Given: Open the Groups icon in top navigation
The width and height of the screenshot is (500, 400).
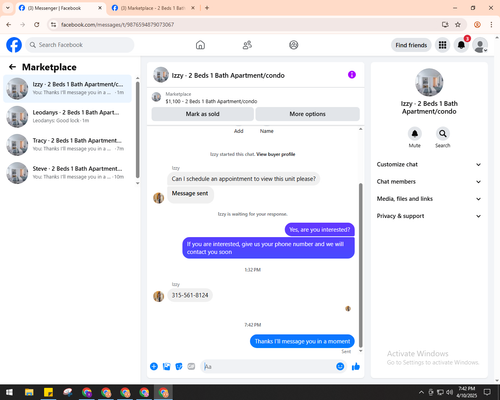Looking at the screenshot, I should click(x=294, y=45).
